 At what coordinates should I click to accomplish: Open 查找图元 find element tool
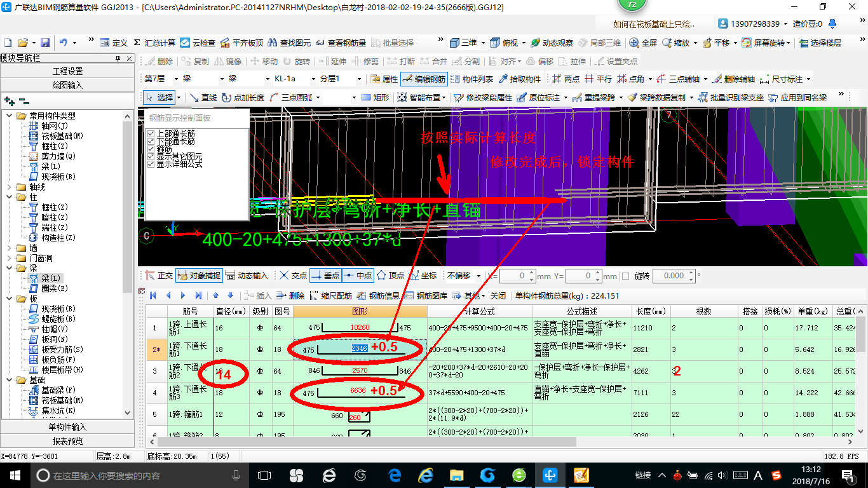click(x=289, y=43)
